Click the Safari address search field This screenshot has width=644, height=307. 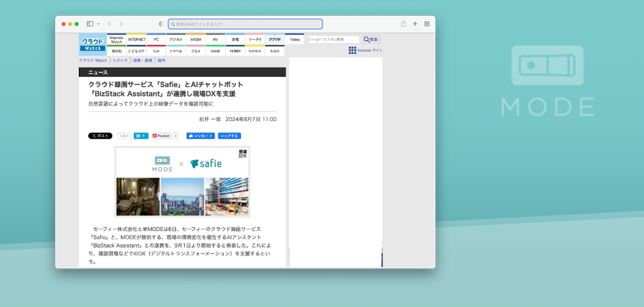tap(245, 24)
